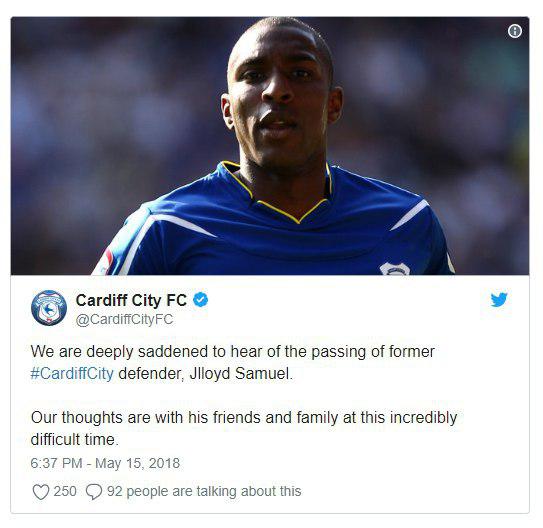Open the @CardiffCityFC handle link

coord(124,320)
